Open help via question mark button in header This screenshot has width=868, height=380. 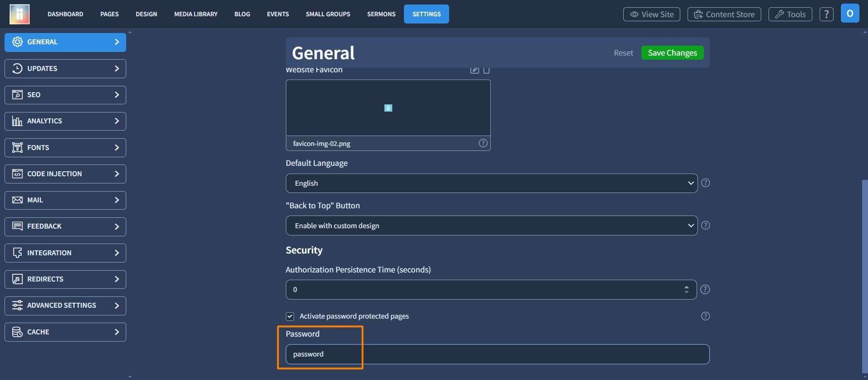point(826,14)
